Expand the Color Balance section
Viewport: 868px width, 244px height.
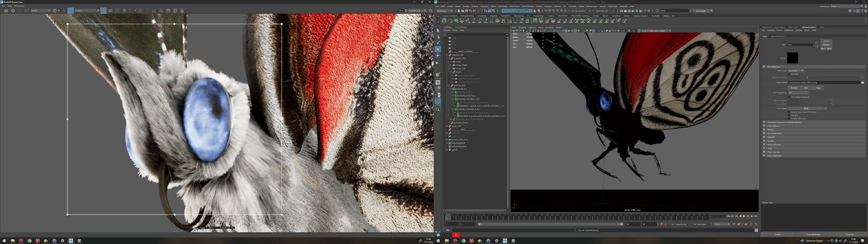773,126
